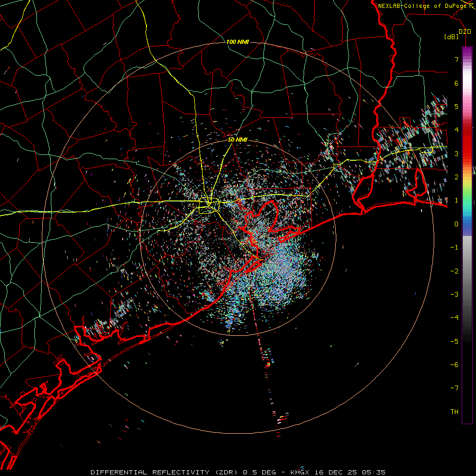This screenshot has width=476, height=476.
Task: Click the 100 NMI range ring label
Action: [237, 42]
